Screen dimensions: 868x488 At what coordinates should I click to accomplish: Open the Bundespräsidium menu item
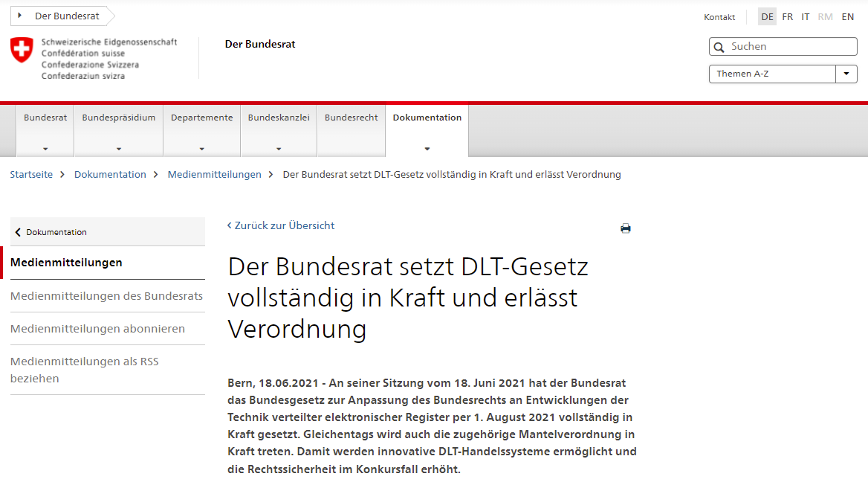119,118
